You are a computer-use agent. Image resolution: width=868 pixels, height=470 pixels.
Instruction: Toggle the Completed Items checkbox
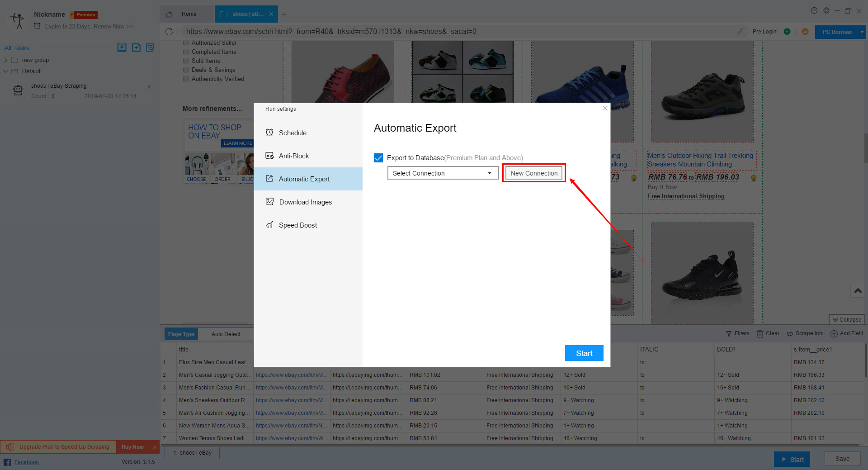[186, 52]
